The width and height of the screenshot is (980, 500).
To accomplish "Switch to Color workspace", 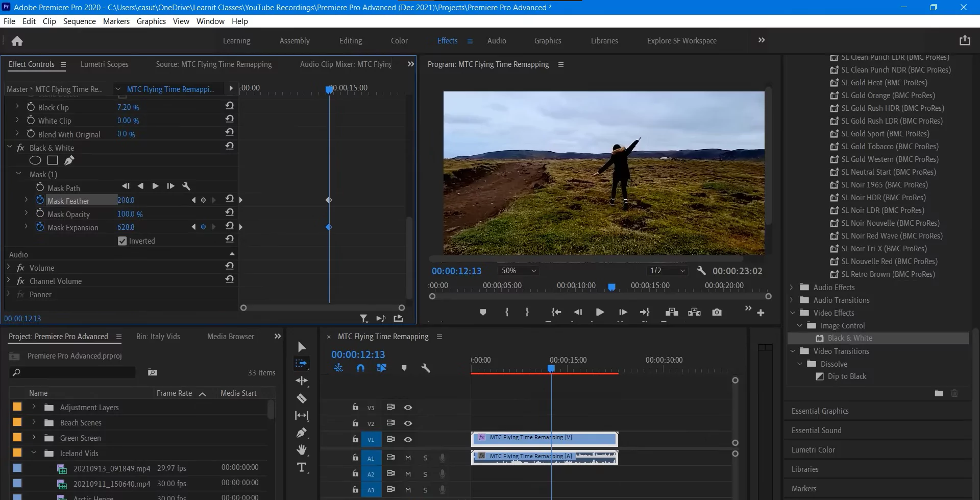I will point(399,41).
